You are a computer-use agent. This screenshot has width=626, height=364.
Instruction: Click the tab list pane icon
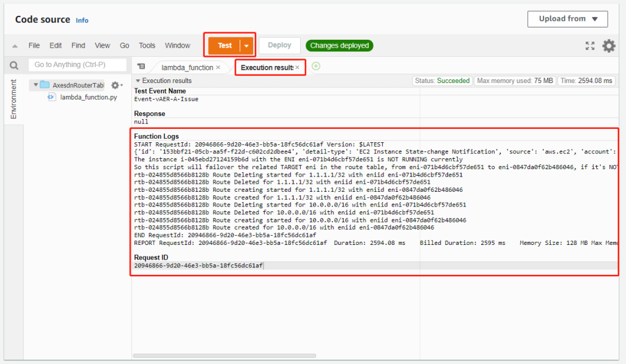click(x=141, y=67)
